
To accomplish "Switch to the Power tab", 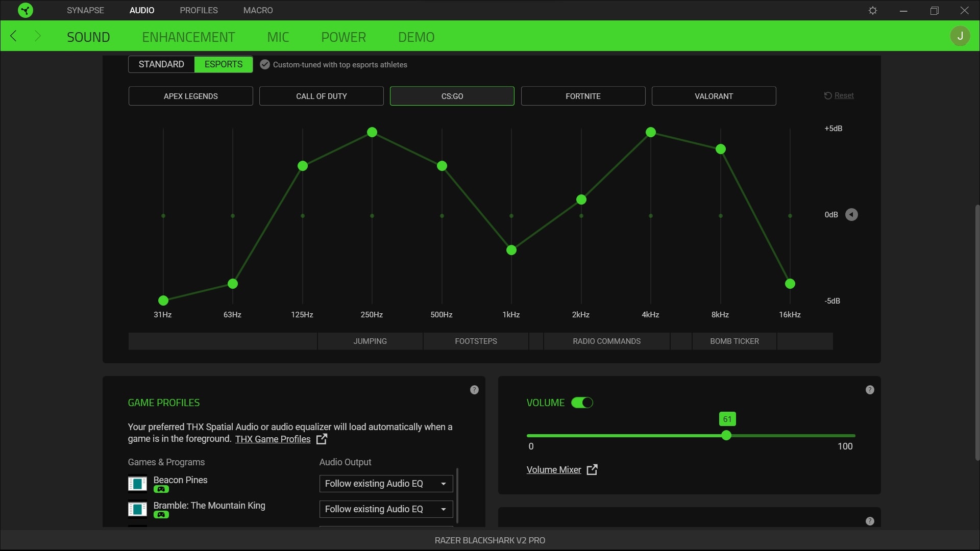I will (344, 37).
